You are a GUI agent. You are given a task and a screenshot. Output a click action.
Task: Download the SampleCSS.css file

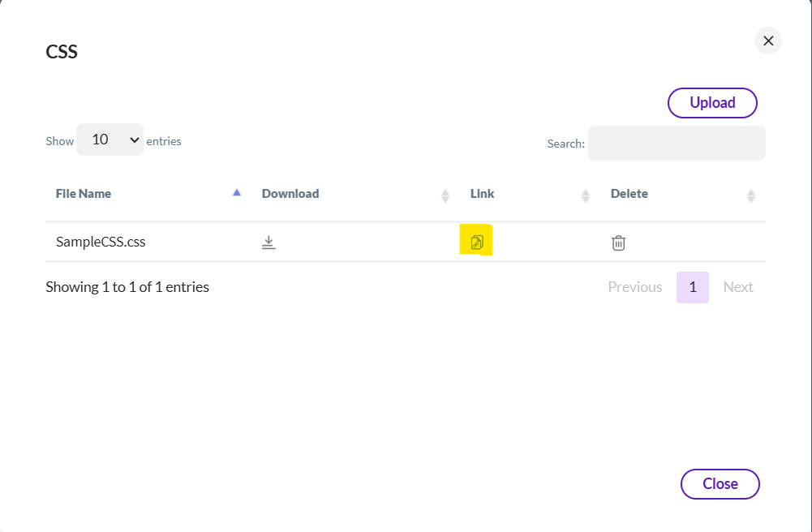pos(269,242)
